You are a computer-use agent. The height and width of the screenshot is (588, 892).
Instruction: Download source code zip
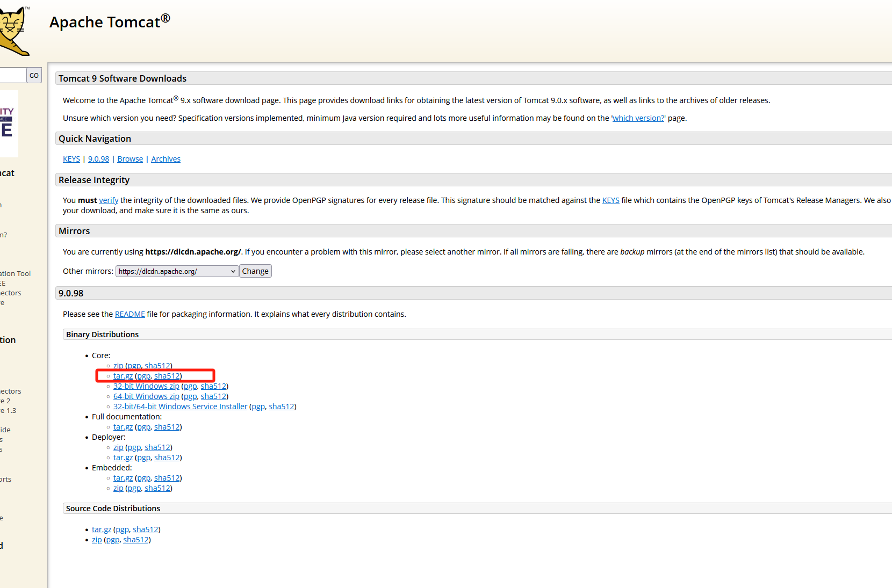97,540
